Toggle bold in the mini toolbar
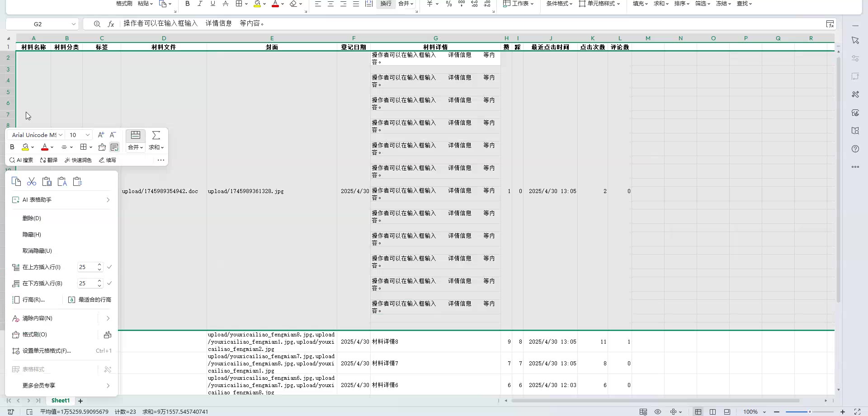Image resolution: width=868 pixels, height=416 pixels. pos(12,147)
